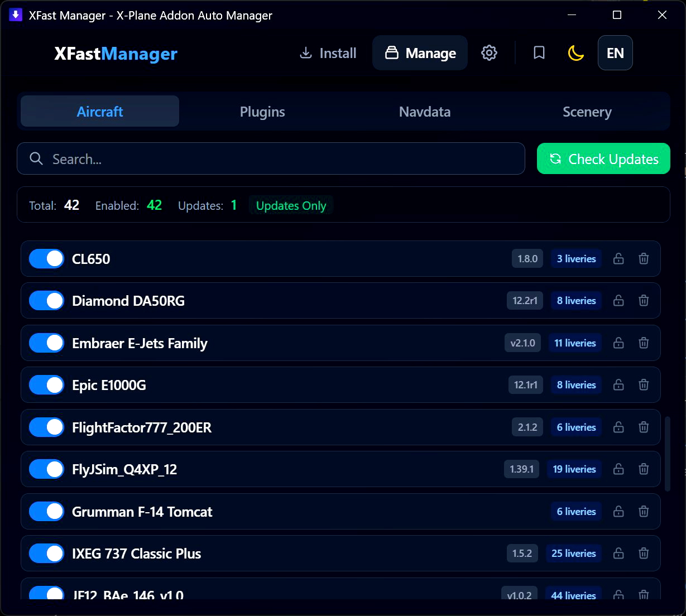Delete FlightFactor777_200ER aircraft

[x=644, y=427]
